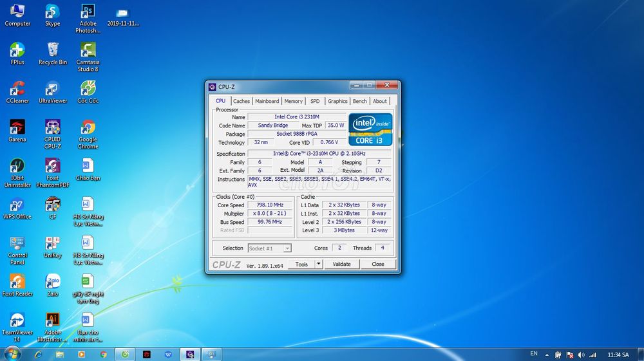Viewport: 644px width, 361px height.
Task: Open the media player taskbar icon
Action: coord(81,354)
